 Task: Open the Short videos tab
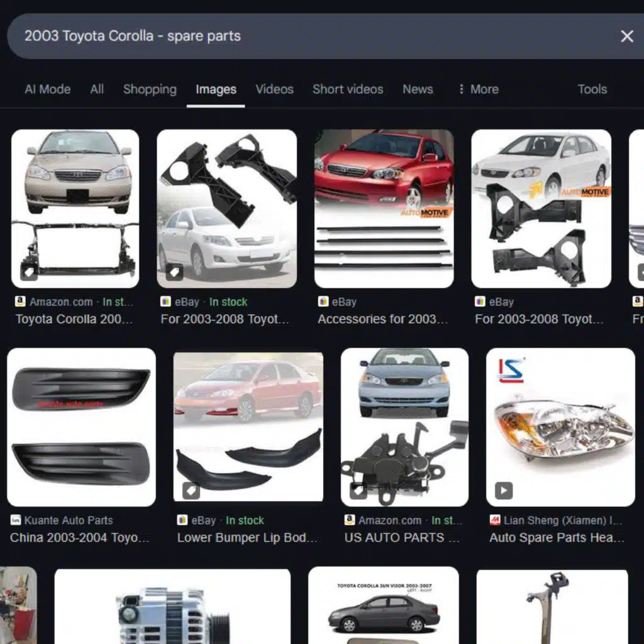[x=347, y=89]
